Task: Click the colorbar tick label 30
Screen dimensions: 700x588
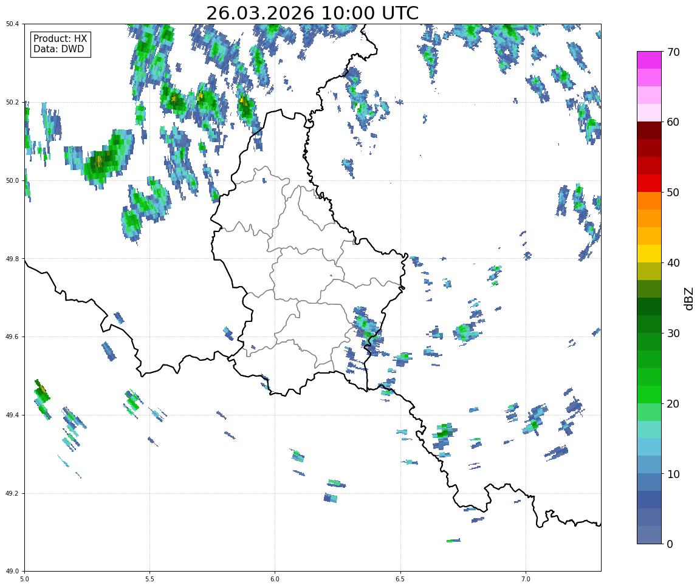Action: pyautogui.click(x=673, y=333)
